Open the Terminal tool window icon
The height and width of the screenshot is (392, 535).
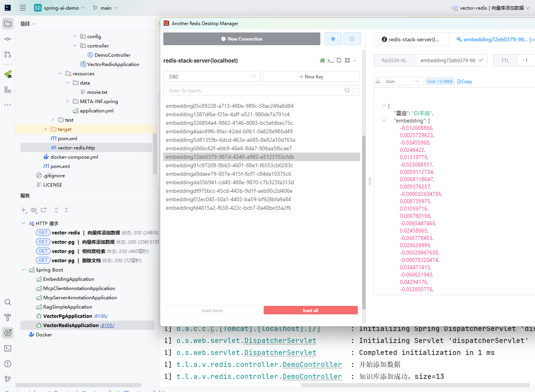(x=8, y=348)
